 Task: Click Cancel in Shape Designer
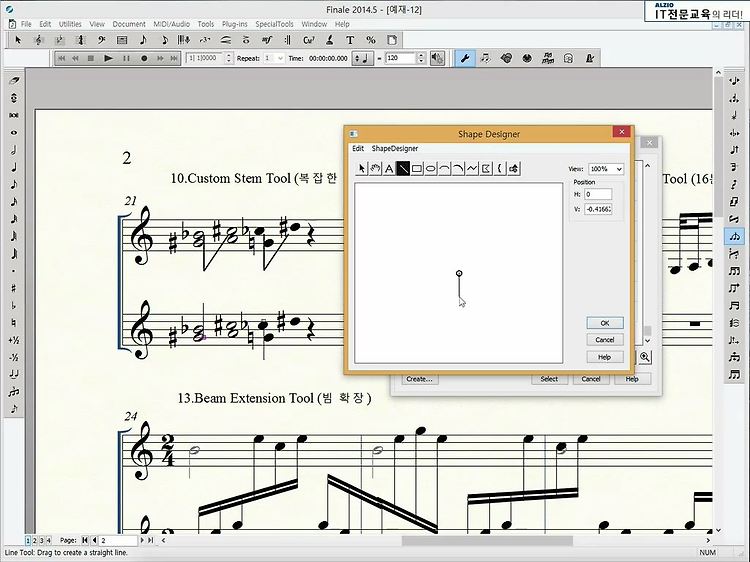click(x=605, y=340)
